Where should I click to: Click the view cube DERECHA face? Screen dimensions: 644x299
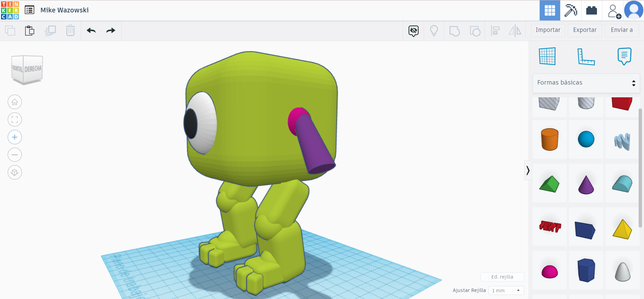(x=33, y=69)
